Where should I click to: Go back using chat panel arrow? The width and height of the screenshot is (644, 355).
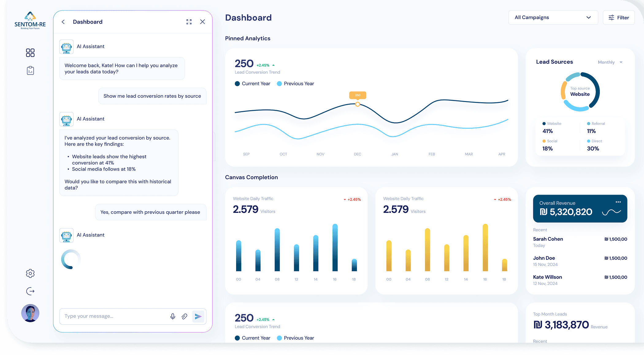63,22
